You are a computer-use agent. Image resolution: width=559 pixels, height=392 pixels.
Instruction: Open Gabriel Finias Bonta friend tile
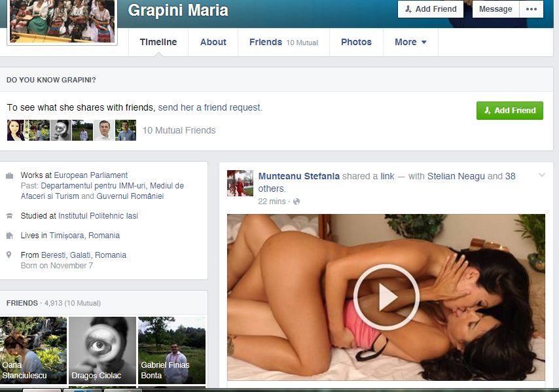coord(172,350)
